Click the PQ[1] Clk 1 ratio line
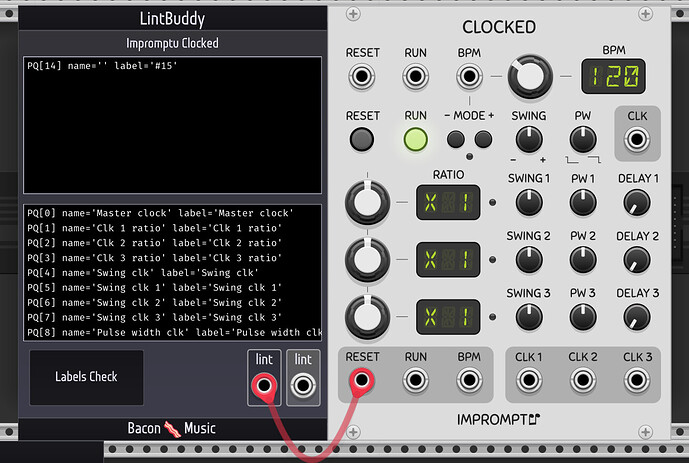The height and width of the screenshot is (463, 689). point(155,228)
